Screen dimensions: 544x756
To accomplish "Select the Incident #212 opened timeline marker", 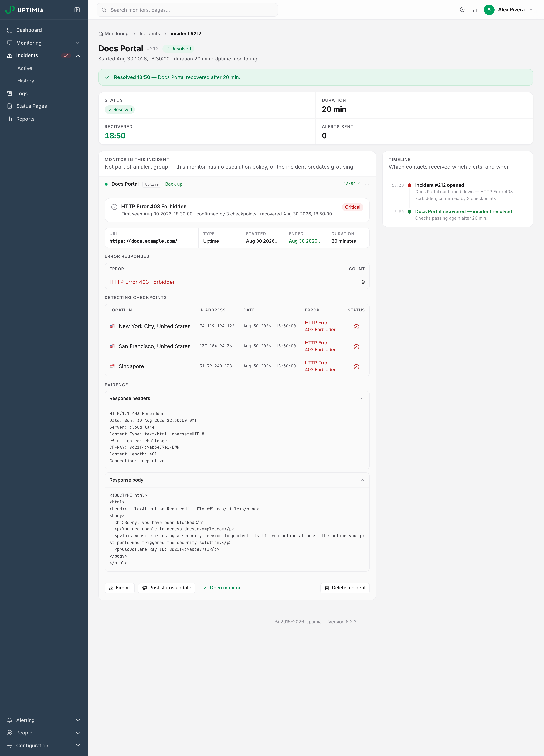I will pos(409,185).
